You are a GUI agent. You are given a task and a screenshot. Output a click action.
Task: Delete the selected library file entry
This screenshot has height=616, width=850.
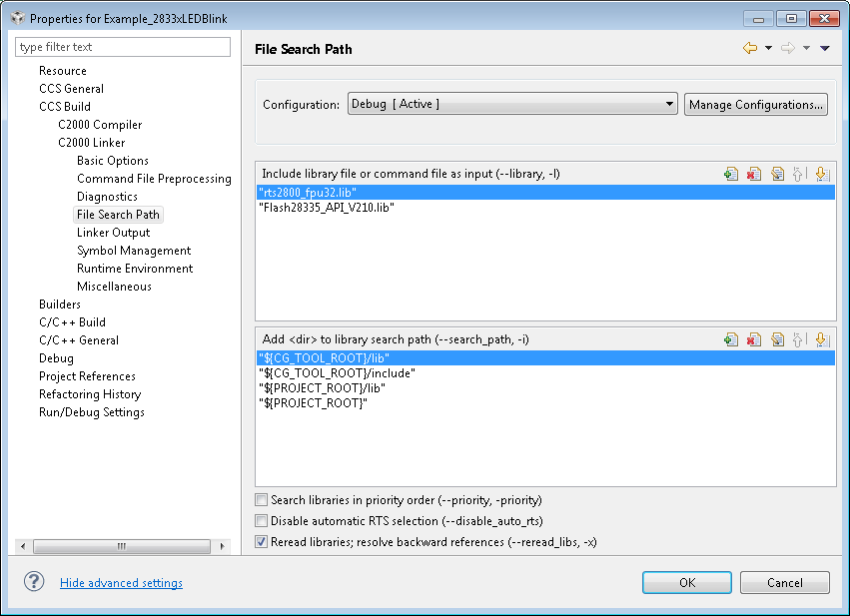click(754, 174)
